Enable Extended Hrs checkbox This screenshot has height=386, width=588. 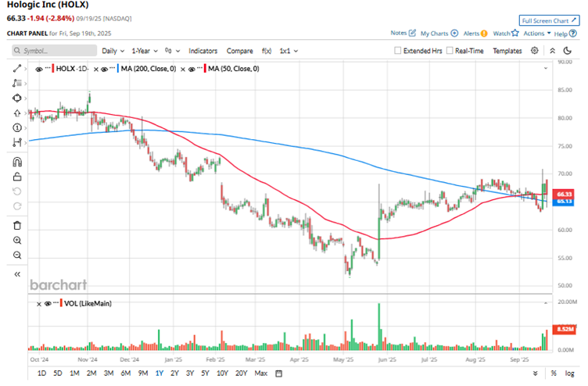(398, 51)
